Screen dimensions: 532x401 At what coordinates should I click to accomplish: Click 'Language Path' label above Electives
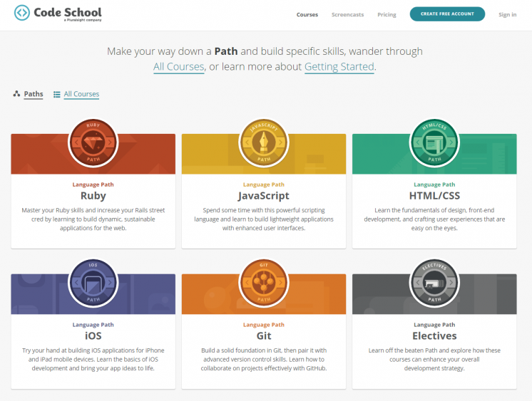point(434,324)
